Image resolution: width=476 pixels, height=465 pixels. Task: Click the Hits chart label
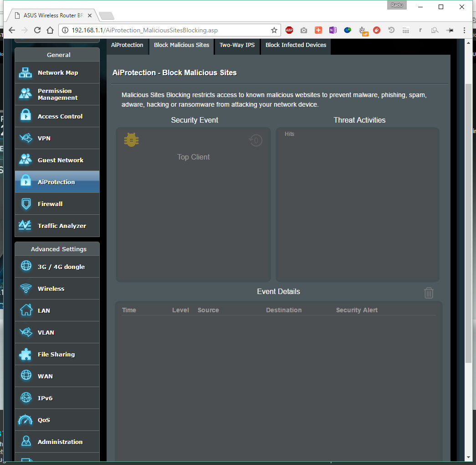click(x=289, y=134)
